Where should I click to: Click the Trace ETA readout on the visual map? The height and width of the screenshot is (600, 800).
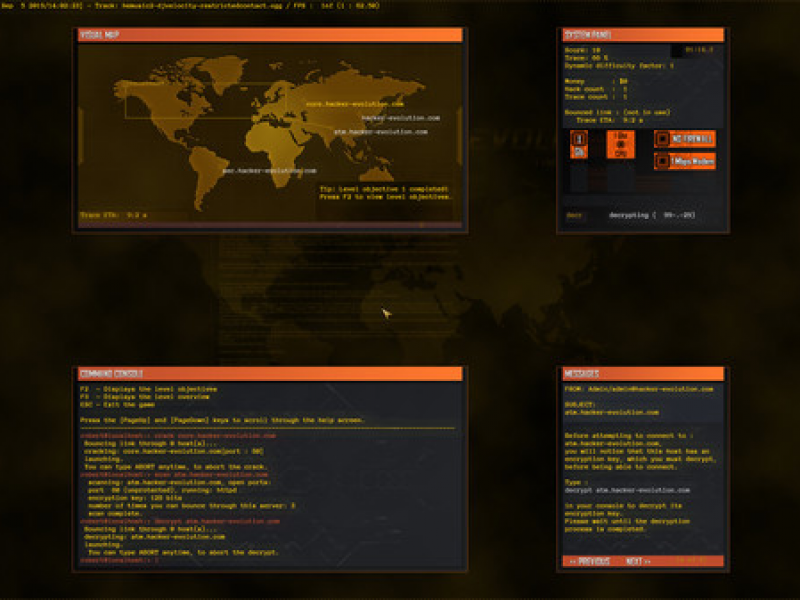point(113,215)
